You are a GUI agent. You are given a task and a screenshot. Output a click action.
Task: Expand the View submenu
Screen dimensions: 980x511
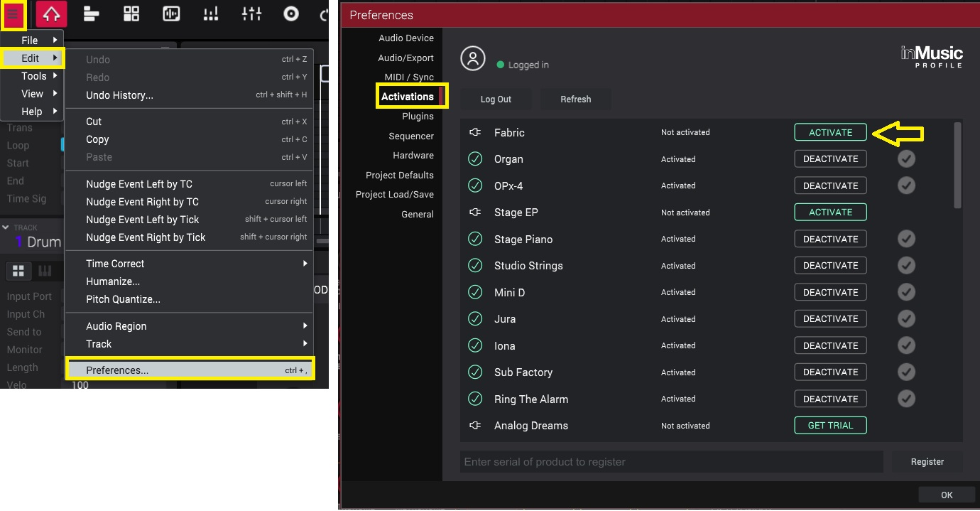[33, 94]
